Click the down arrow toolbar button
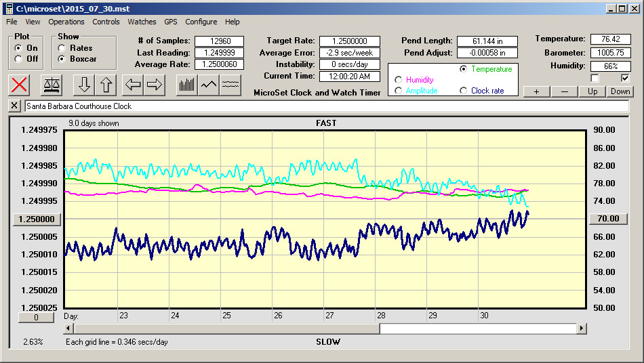 click(x=84, y=85)
